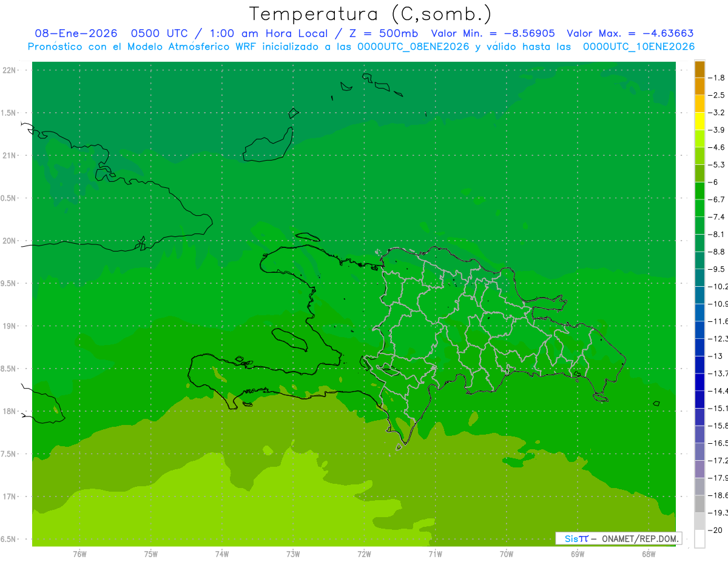Click the "19N" latitude label
The height and width of the screenshot is (562, 728).
click(x=10, y=326)
